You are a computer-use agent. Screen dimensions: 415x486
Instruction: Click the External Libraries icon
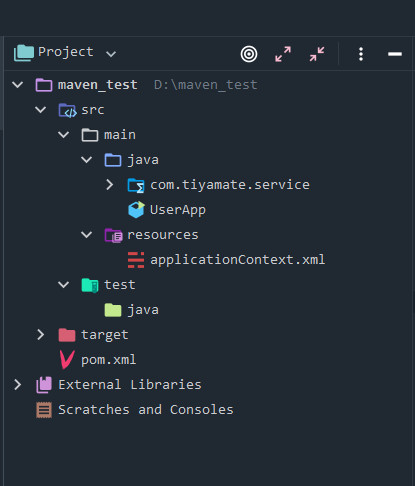click(x=44, y=385)
